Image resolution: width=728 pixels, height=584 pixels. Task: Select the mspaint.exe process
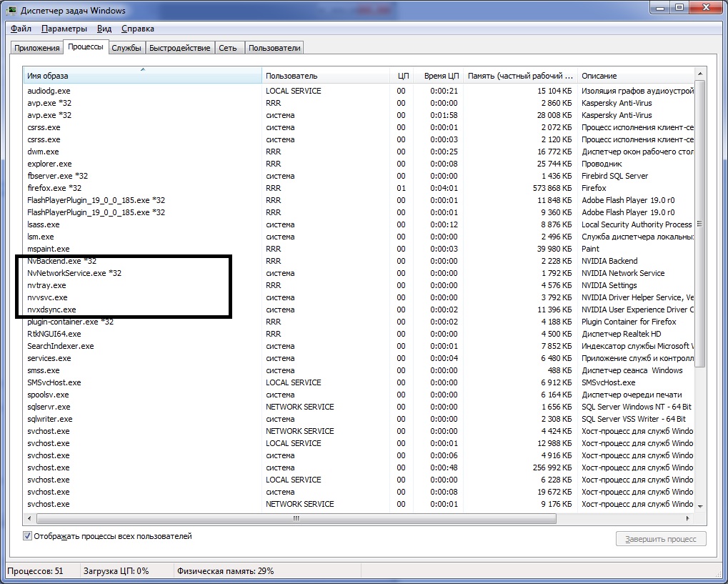coord(359,249)
